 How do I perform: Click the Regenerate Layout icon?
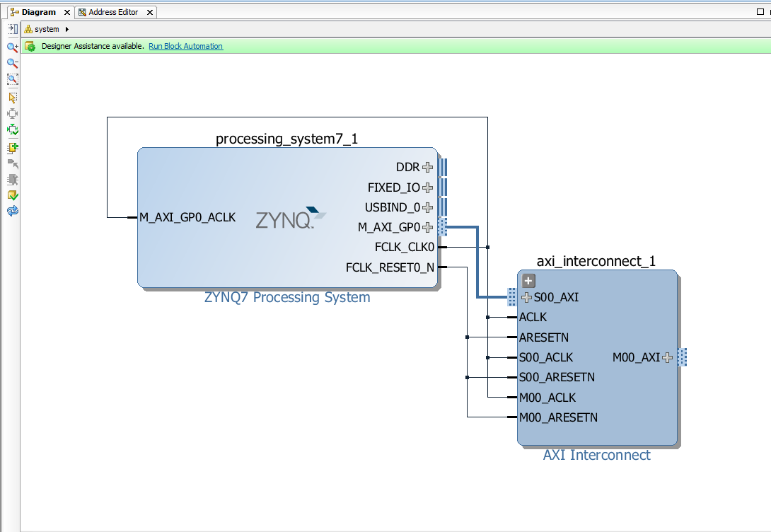(x=13, y=129)
